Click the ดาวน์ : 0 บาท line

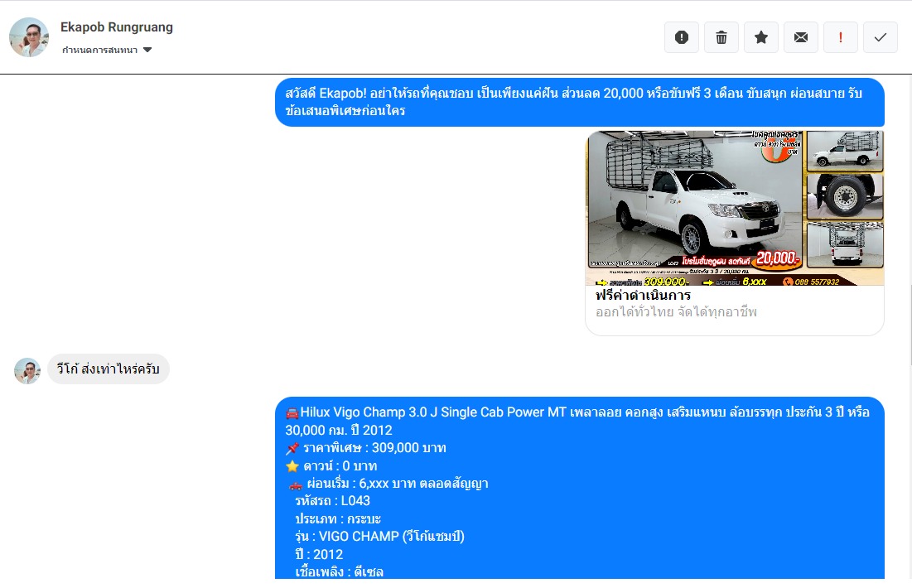(331, 466)
